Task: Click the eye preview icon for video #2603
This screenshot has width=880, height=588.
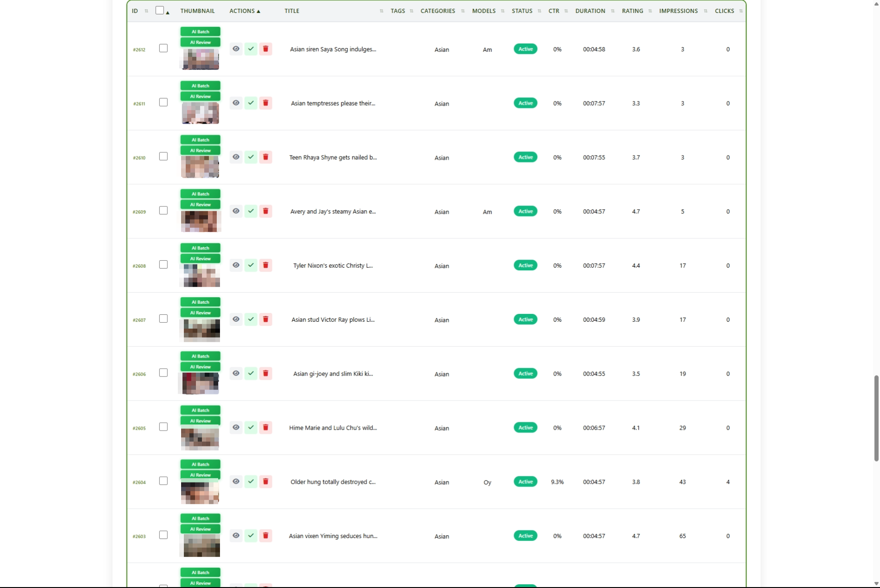Action: [236, 536]
